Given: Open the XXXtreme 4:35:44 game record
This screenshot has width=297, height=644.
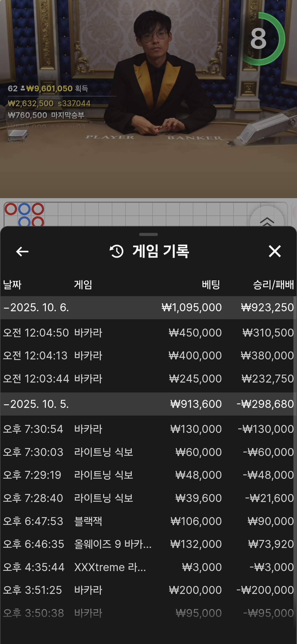Looking at the screenshot, I should [x=148, y=567].
